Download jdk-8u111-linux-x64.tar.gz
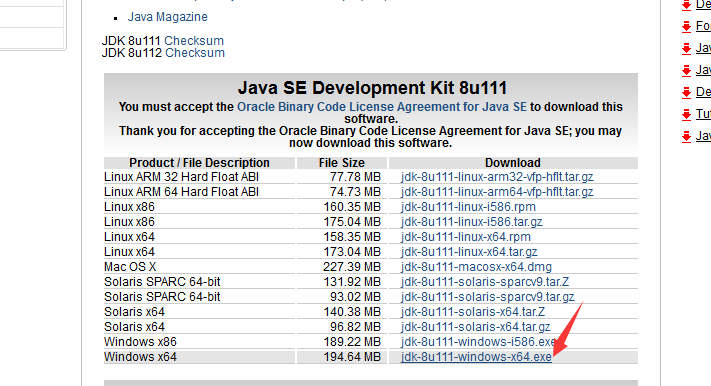Screen dimensions: 711x386 point(469,252)
